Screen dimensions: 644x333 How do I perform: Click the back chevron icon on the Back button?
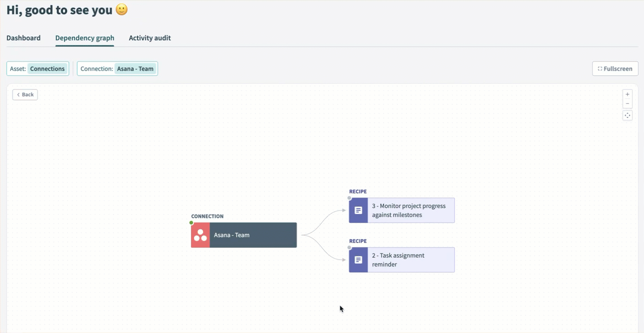tap(18, 94)
